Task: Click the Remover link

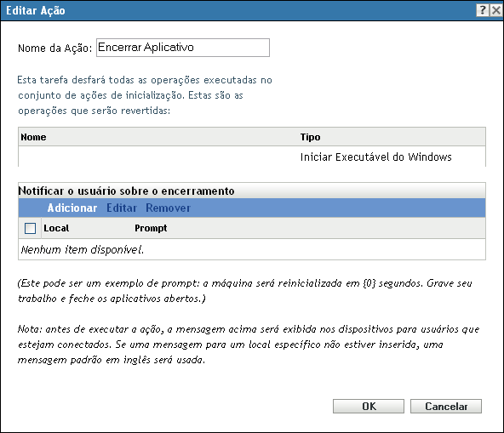Action: pos(168,208)
